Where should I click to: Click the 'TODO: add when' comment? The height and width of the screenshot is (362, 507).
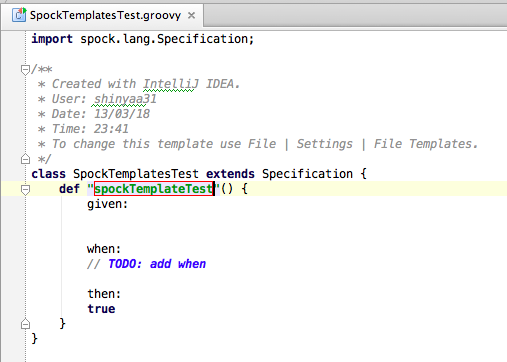[157, 264]
